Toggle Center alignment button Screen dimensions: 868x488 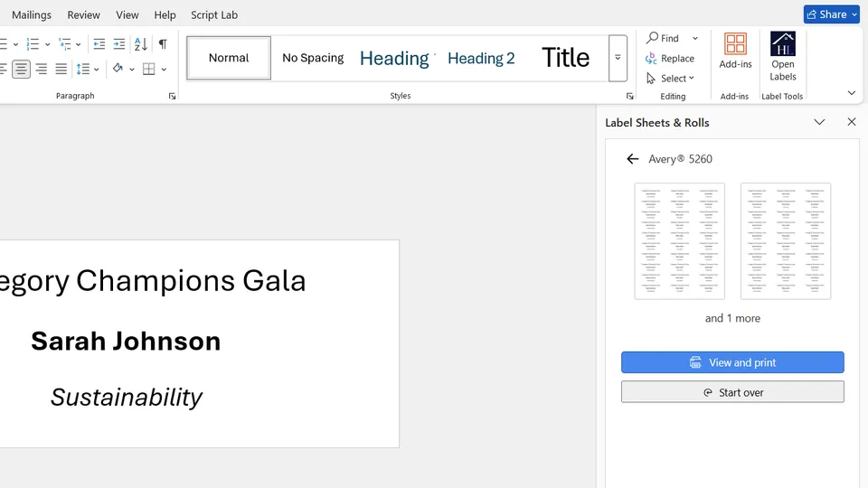[21, 70]
